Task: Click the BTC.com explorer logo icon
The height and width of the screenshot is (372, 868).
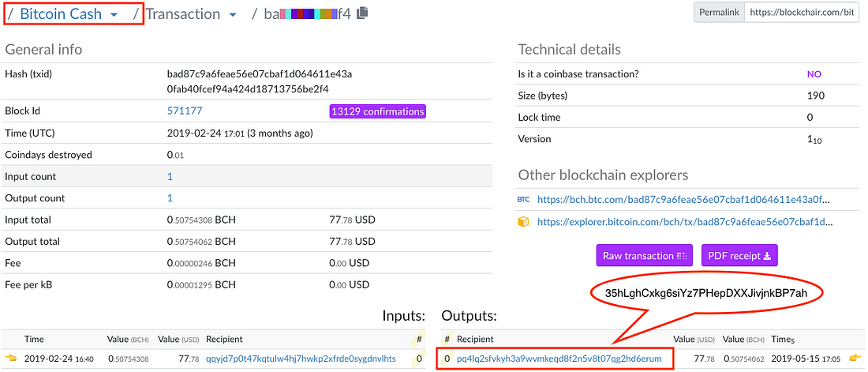Action: (x=523, y=200)
